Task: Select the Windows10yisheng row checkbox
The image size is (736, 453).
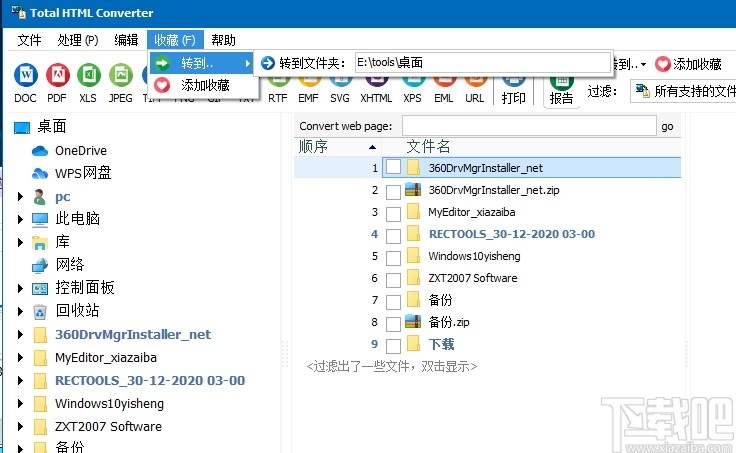Action: point(393,258)
